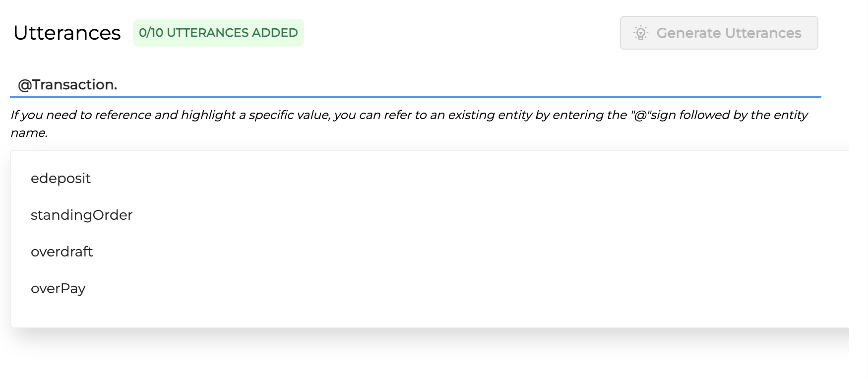Click the "0/10" counter in the green badge
Viewport: 868px width, 380px height.
(x=151, y=33)
